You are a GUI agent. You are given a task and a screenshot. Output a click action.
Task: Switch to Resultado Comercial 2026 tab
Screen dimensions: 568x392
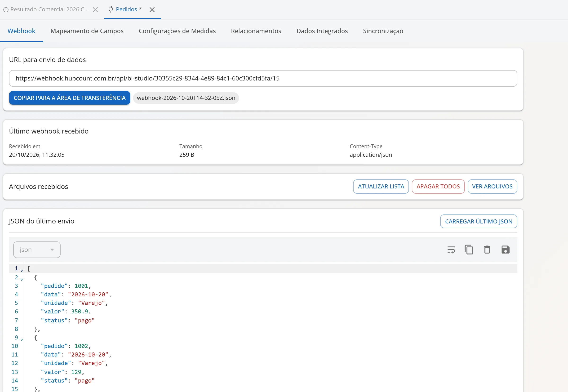pyautogui.click(x=49, y=9)
